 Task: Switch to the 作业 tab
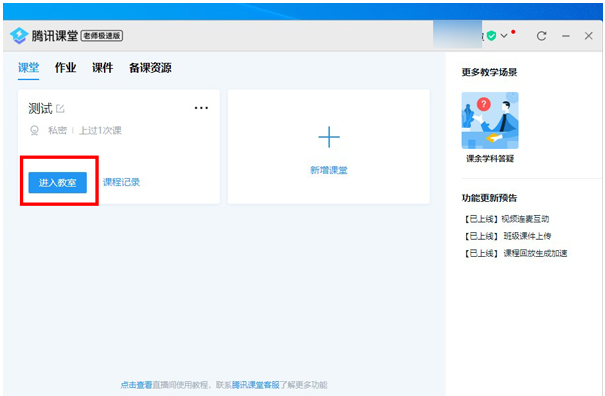(65, 68)
